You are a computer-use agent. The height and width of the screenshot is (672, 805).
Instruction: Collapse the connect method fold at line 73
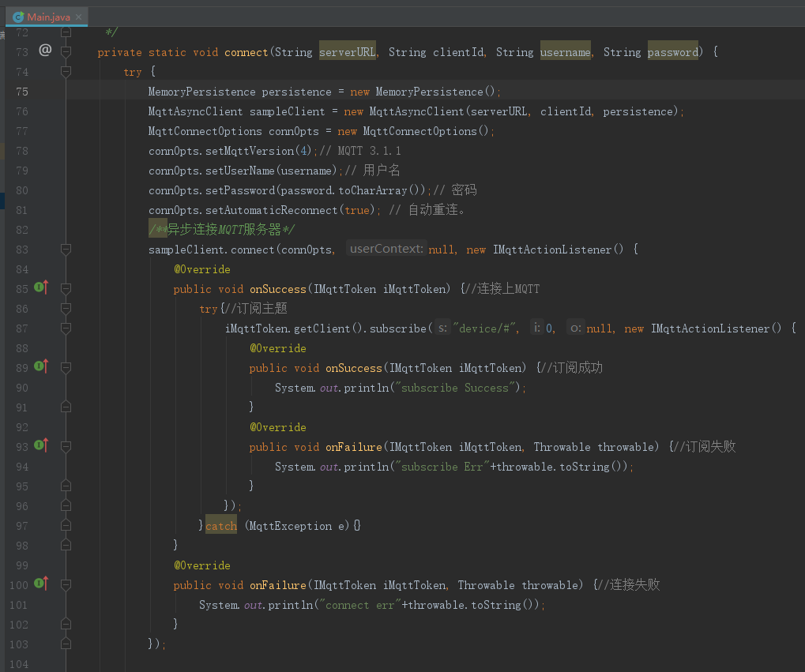[66, 52]
